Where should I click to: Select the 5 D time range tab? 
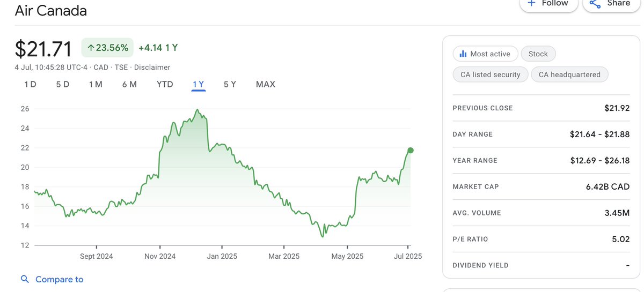(63, 84)
